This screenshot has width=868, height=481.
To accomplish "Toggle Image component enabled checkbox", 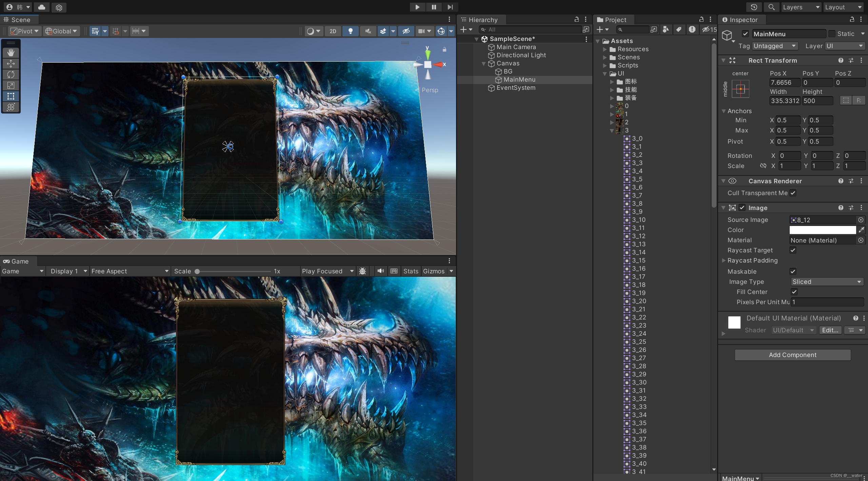I will click(742, 208).
